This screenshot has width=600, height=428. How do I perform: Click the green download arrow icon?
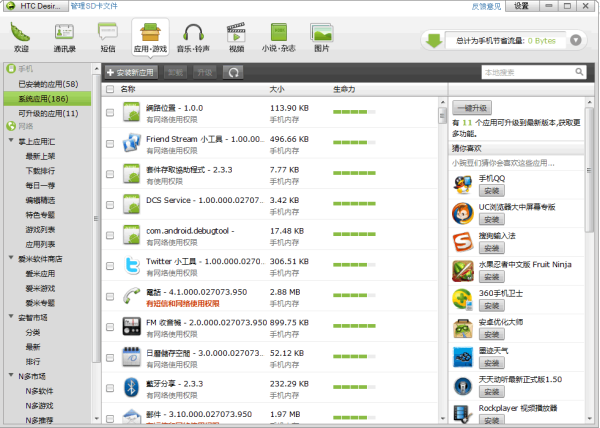pos(432,41)
